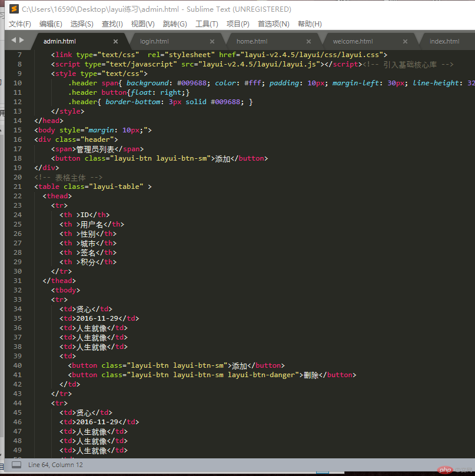The width and height of the screenshot is (475, 476).
Task: Click the ".header button{float: right;}" line
Action: [129, 92]
